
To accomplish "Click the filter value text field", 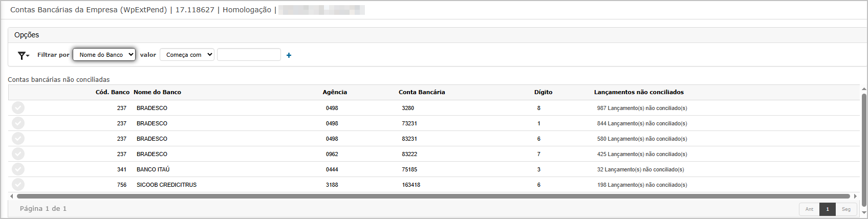I will pyautogui.click(x=249, y=55).
